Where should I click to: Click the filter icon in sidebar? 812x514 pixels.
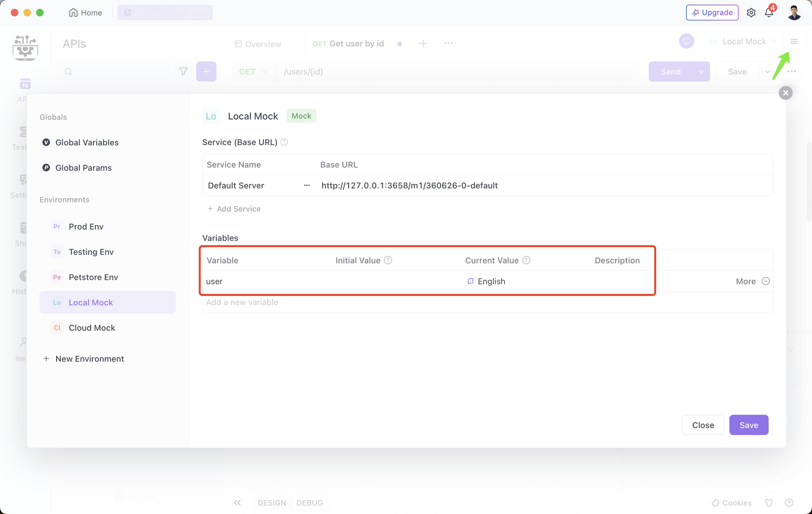tap(184, 71)
